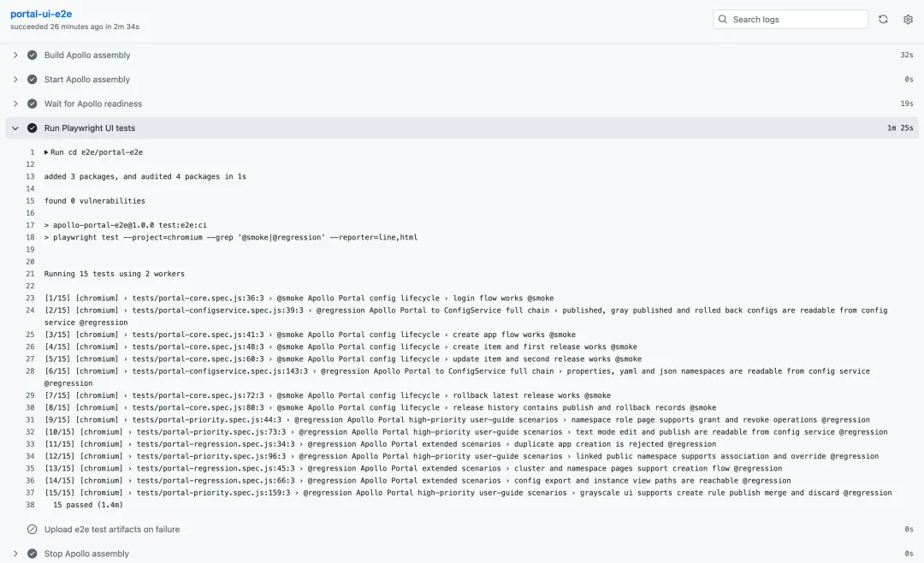Image resolution: width=924 pixels, height=563 pixels.
Task: Select Upload e2e test artifacts on failure step
Action: [112, 530]
